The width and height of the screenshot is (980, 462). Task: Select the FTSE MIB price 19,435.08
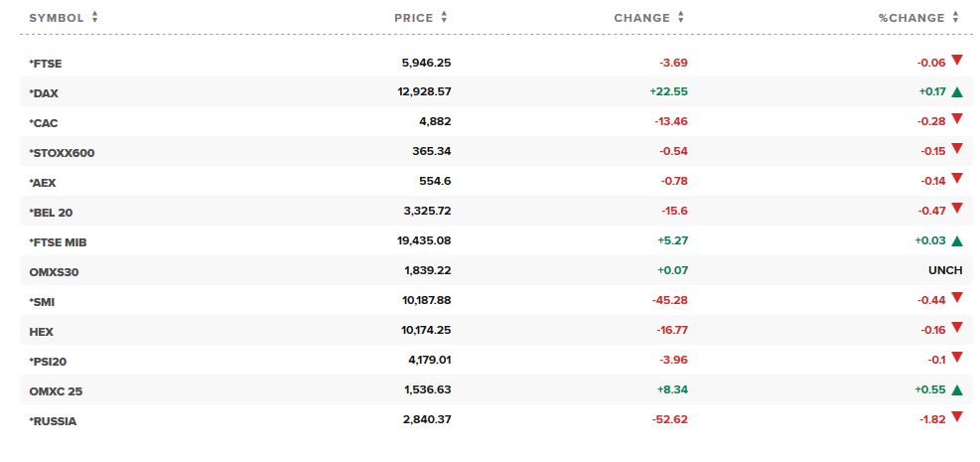coord(424,240)
